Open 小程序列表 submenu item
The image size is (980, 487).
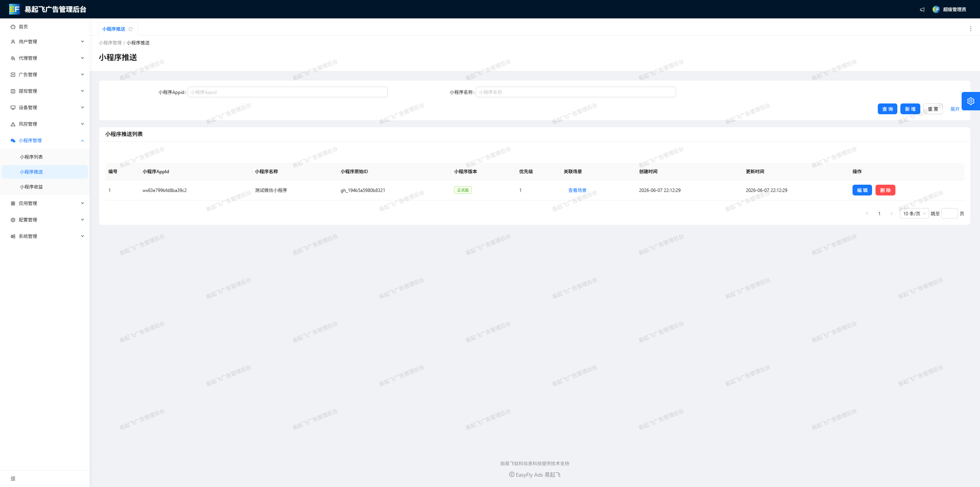tap(45, 157)
